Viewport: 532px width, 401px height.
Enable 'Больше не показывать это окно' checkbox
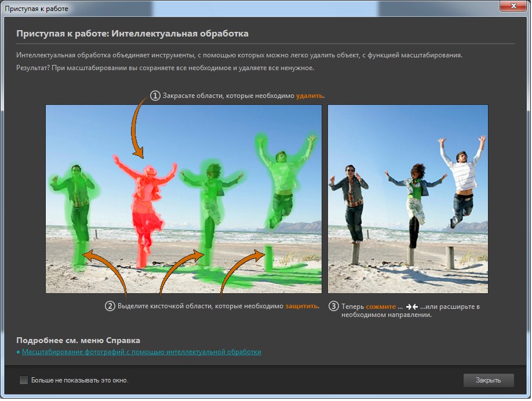(x=24, y=380)
